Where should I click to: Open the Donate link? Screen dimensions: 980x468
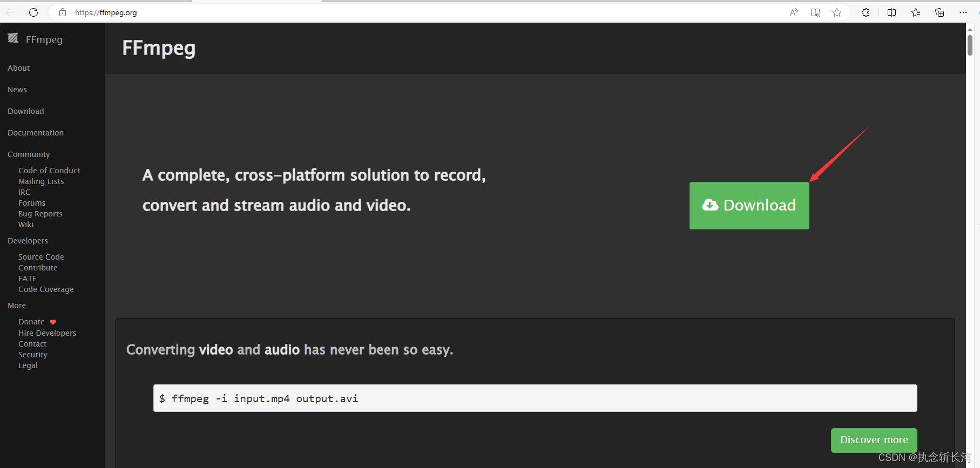tap(31, 322)
